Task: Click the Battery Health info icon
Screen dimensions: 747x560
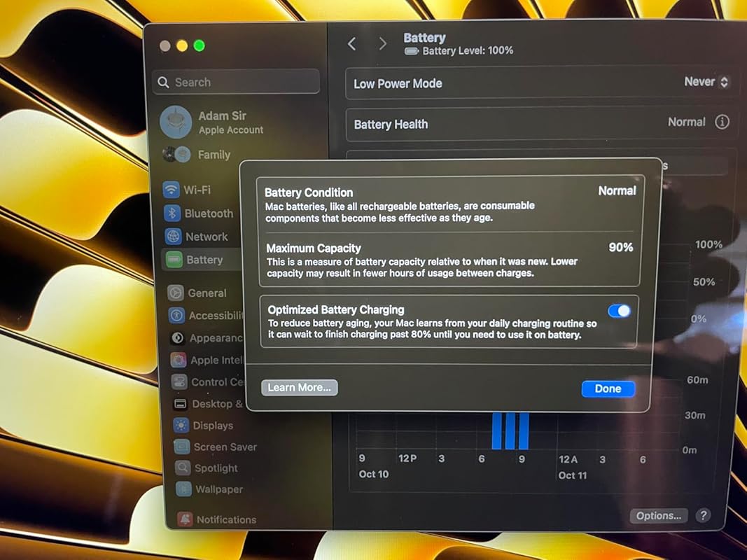Action: (x=722, y=122)
